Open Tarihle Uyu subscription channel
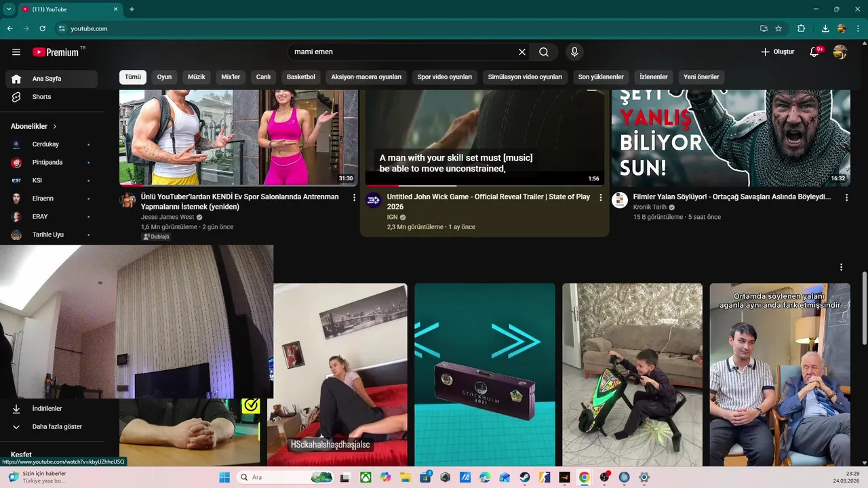Screen dimensions: 868x488 [x=52, y=235]
